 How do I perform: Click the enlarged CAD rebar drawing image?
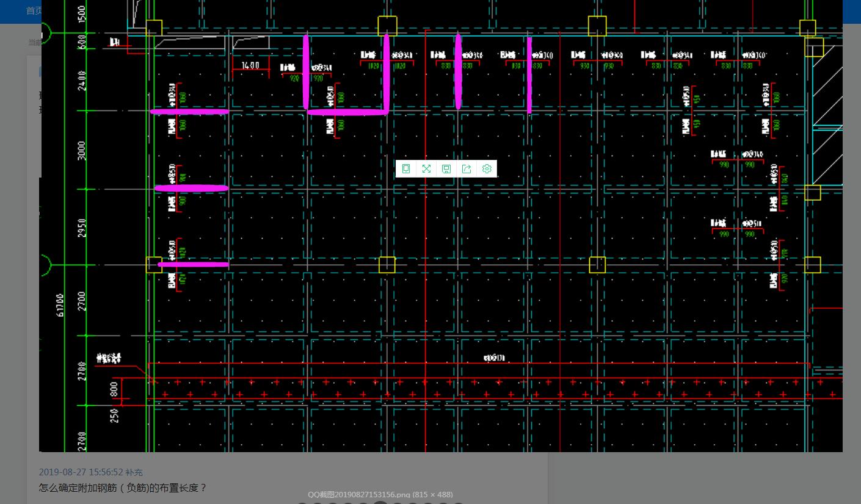(x=441, y=226)
